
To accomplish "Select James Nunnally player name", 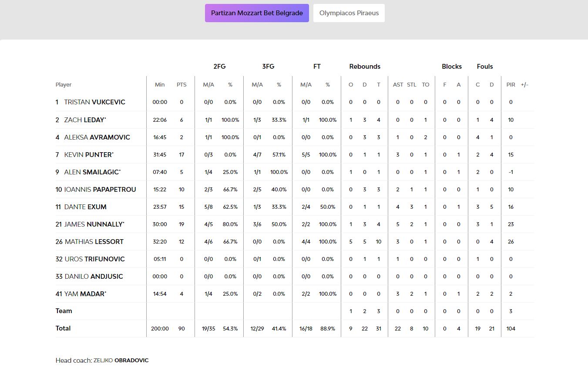I will click(x=94, y=224).
